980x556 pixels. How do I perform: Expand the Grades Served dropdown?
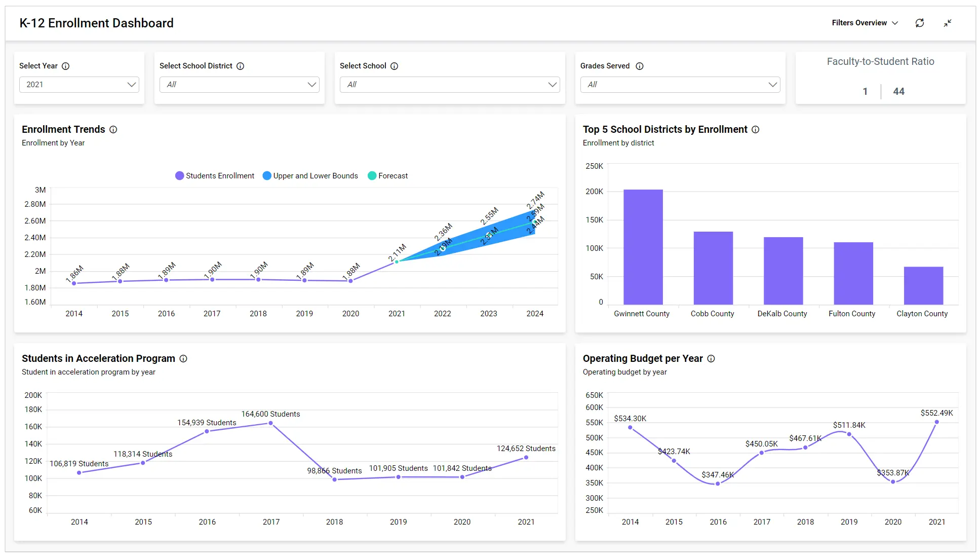point(680,85)
